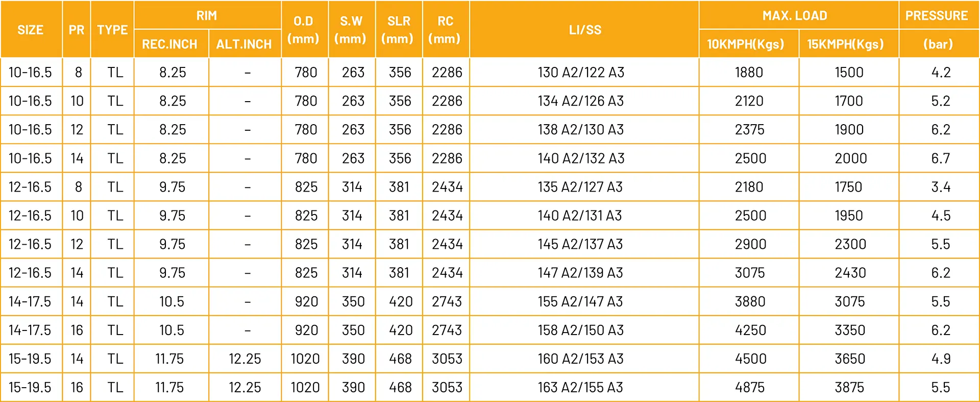Select the LI/SS column header
The height and width of the screenshot is (402, 980).
(585, 30)
